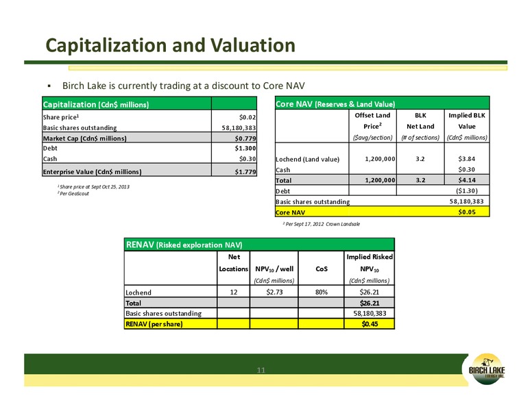Click $0.30 in the Core NAV table
The width and height of the screenshot is (532, 411).
point(467,169)
